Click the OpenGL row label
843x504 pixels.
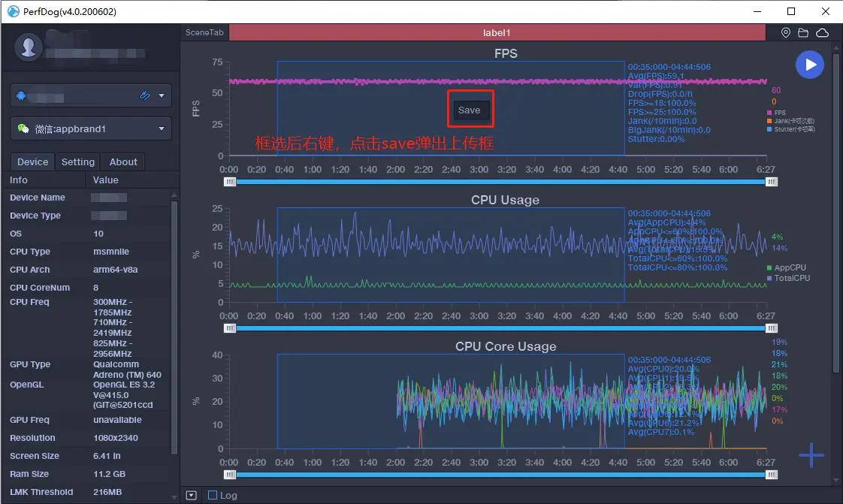click(x=27, y=385)
